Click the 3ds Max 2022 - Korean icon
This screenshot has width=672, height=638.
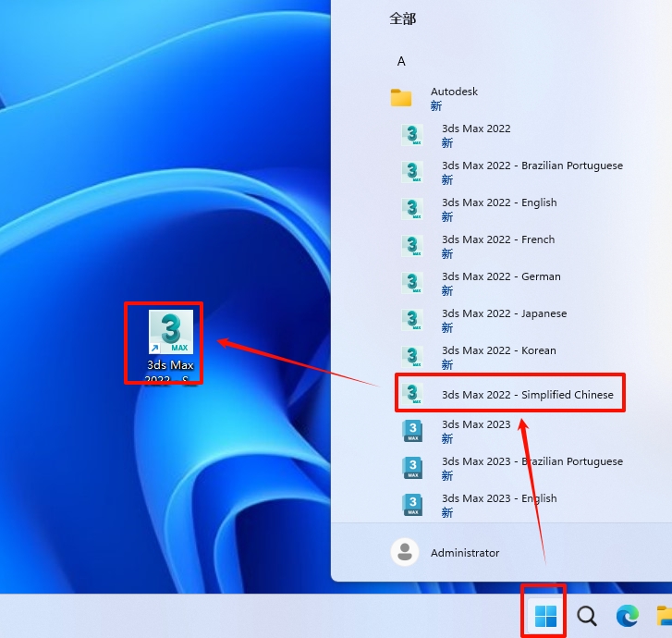click(412, 357)
